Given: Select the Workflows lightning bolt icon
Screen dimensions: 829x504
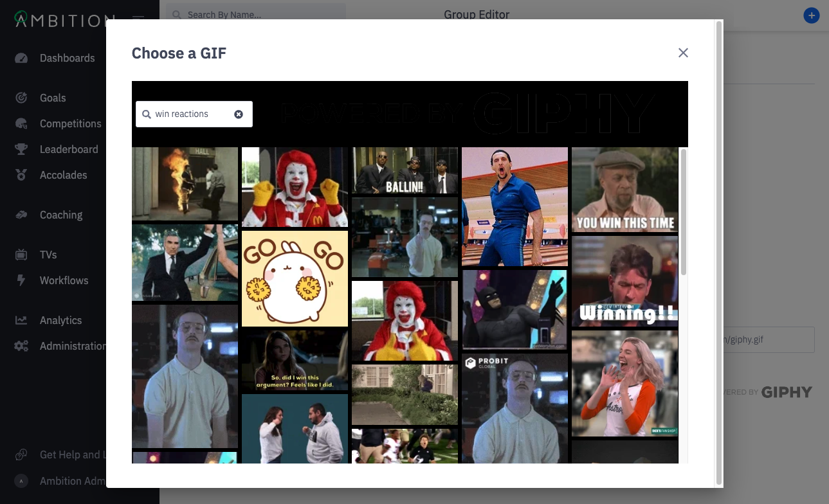Looking at the screenshot, I should 22,280.
